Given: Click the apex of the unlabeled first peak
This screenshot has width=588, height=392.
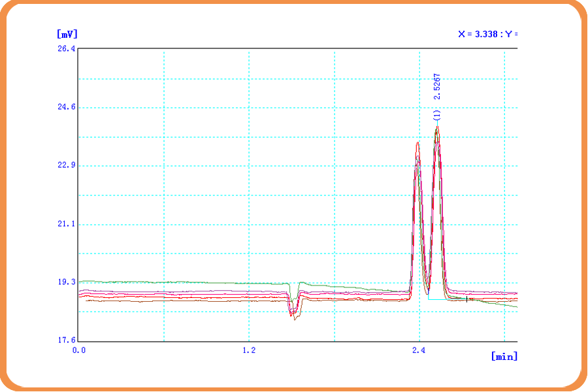Looking at the screenshot, I should 417,143.
